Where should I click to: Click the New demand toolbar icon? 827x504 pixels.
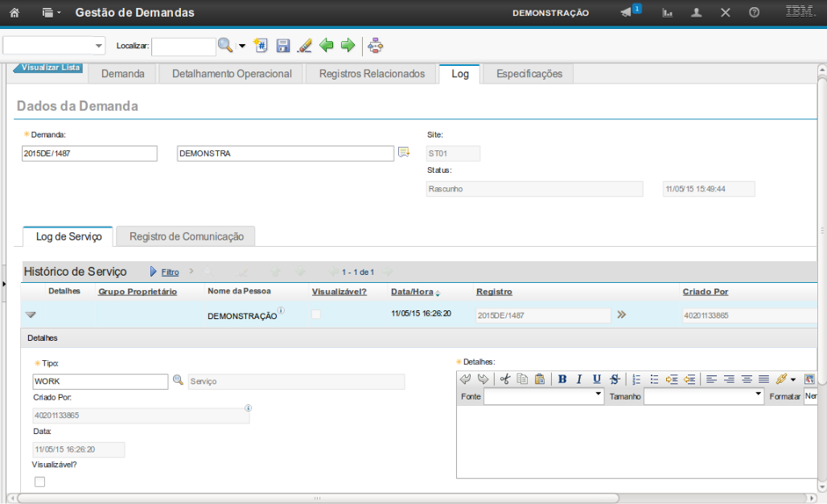[261, 46]
